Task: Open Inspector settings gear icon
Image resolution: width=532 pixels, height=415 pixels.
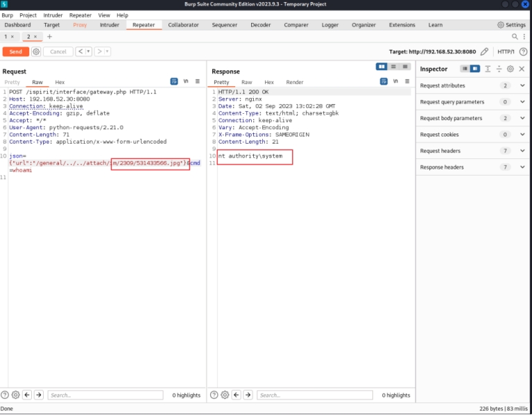Action: coord(510,69)
